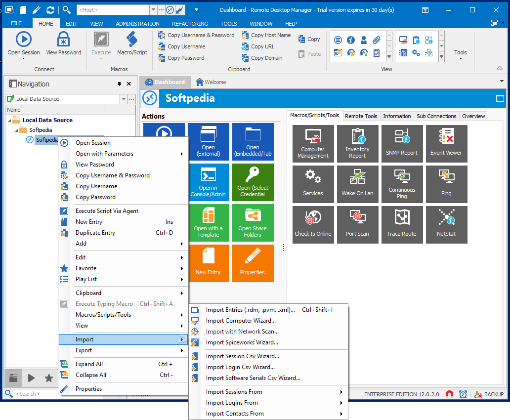The image size is (510, 420).
Task: Click Copy Host Name in ribbon
Action: pos(266,35)
